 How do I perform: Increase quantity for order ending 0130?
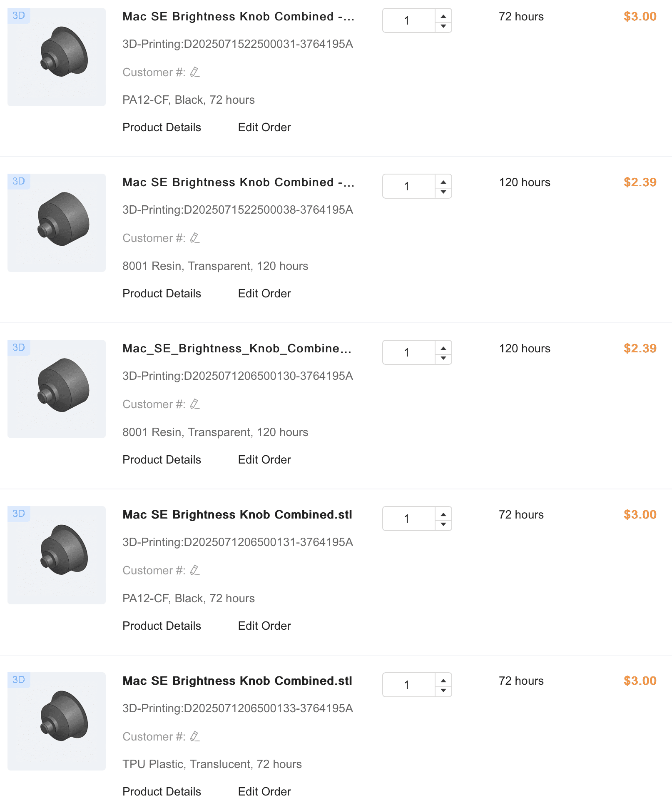pos(443,348)
